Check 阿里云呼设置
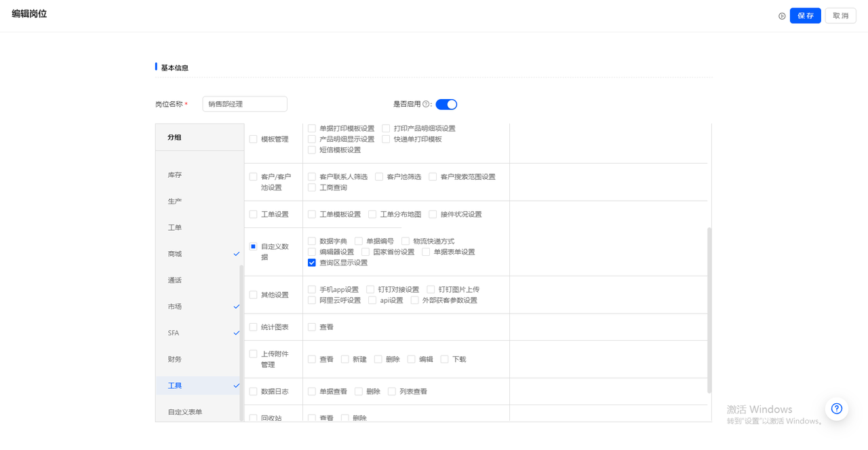 point(312,300)
